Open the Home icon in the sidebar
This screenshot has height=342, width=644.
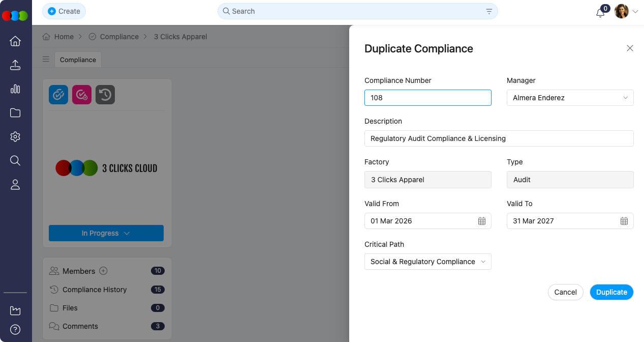(15, 41)
